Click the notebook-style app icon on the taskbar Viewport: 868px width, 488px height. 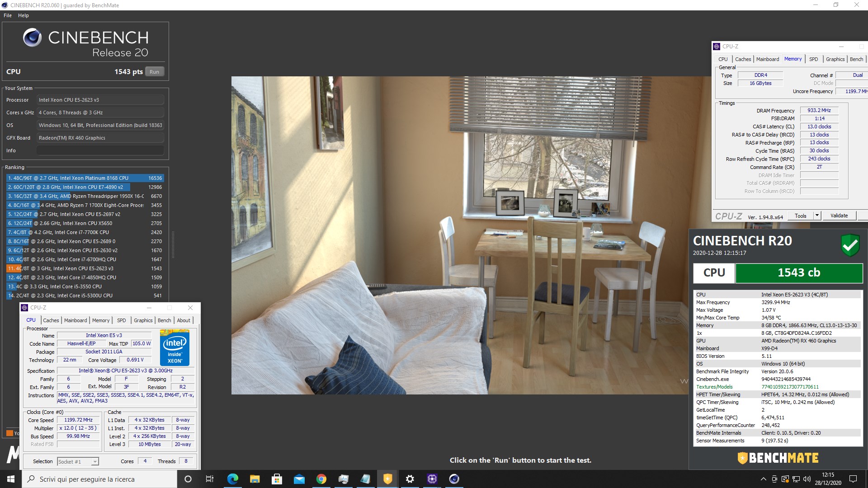click(x=365, y=479)
